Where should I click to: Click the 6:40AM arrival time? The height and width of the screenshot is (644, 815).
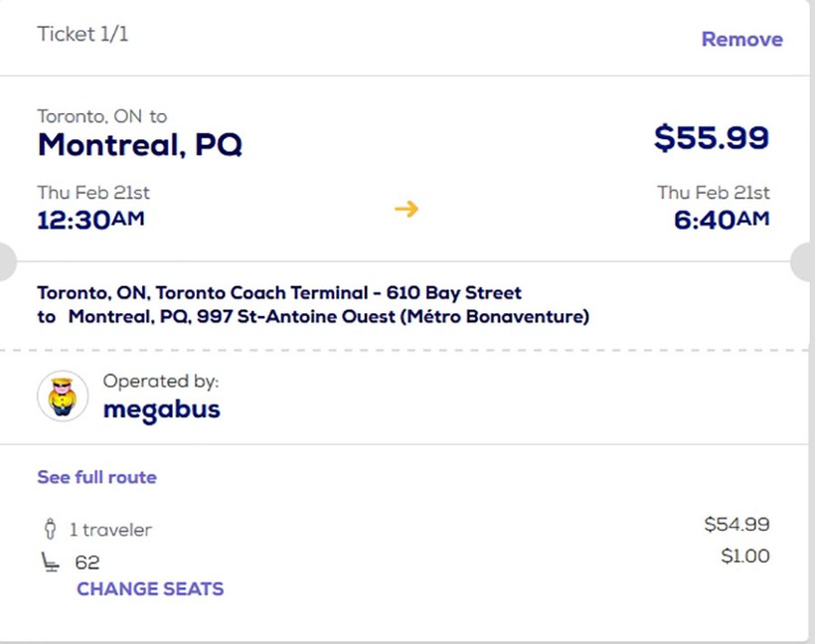[x=721, y=220]
